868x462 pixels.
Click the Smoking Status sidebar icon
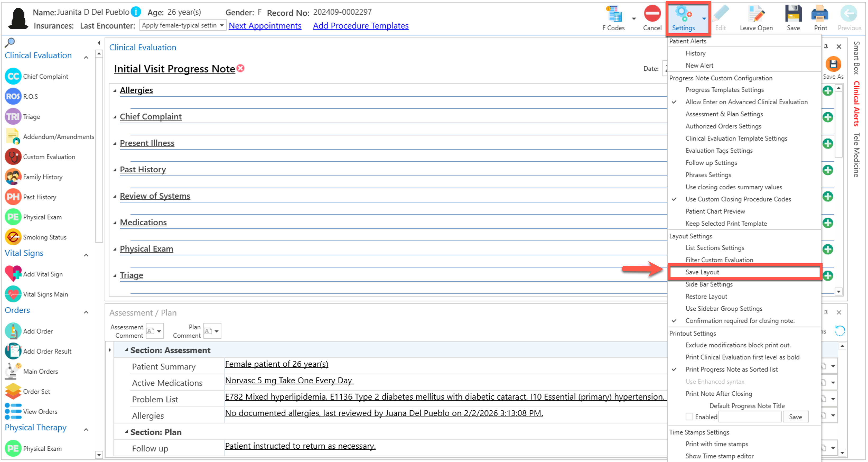(x=13, y=237)
